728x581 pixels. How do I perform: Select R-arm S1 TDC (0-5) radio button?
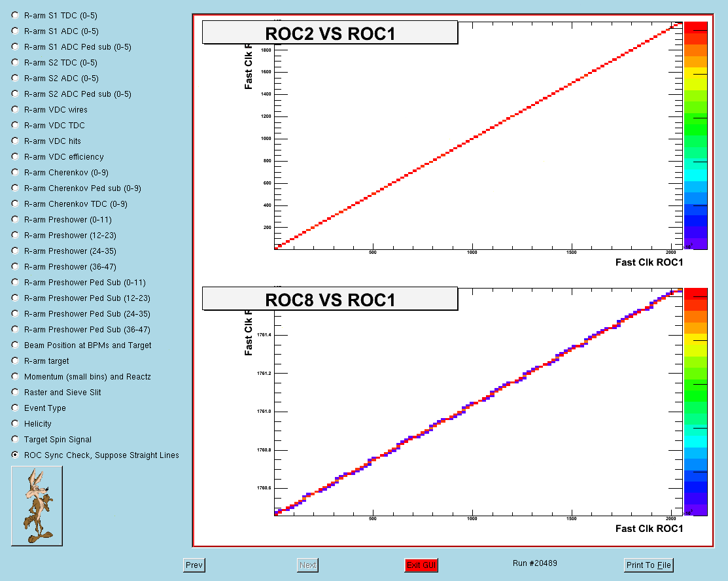15,15
